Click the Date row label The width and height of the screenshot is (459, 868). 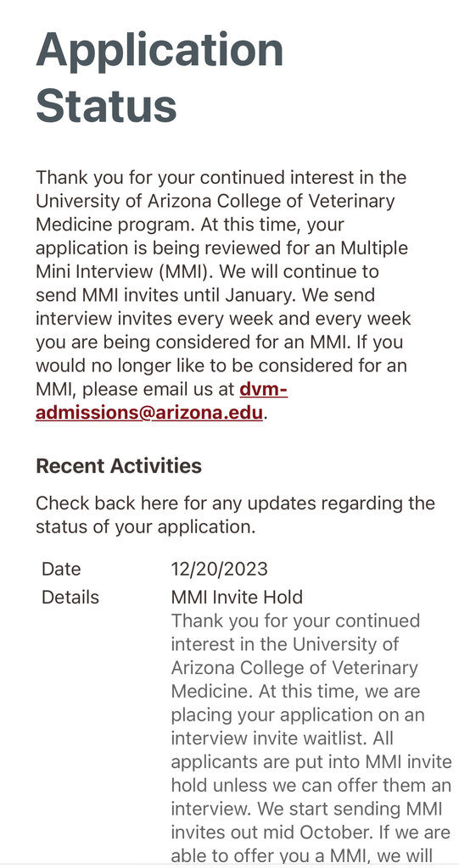(x=61, y=569)
